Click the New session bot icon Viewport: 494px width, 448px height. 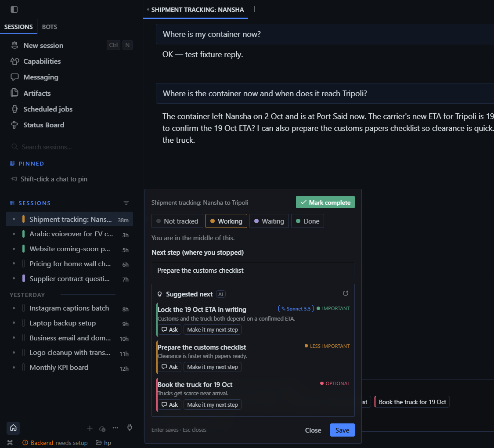click(x=14, y=45)
